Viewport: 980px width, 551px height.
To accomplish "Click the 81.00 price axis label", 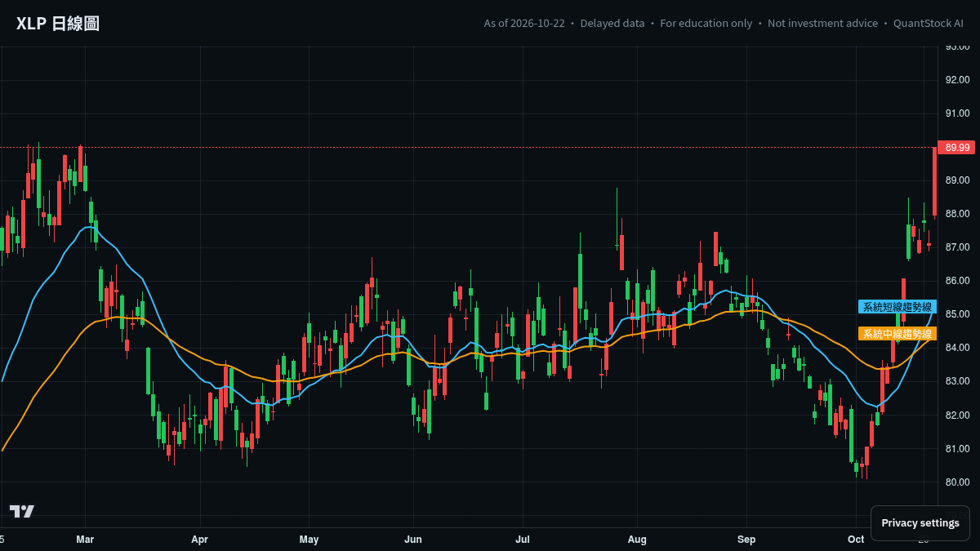I will (957, 449).
